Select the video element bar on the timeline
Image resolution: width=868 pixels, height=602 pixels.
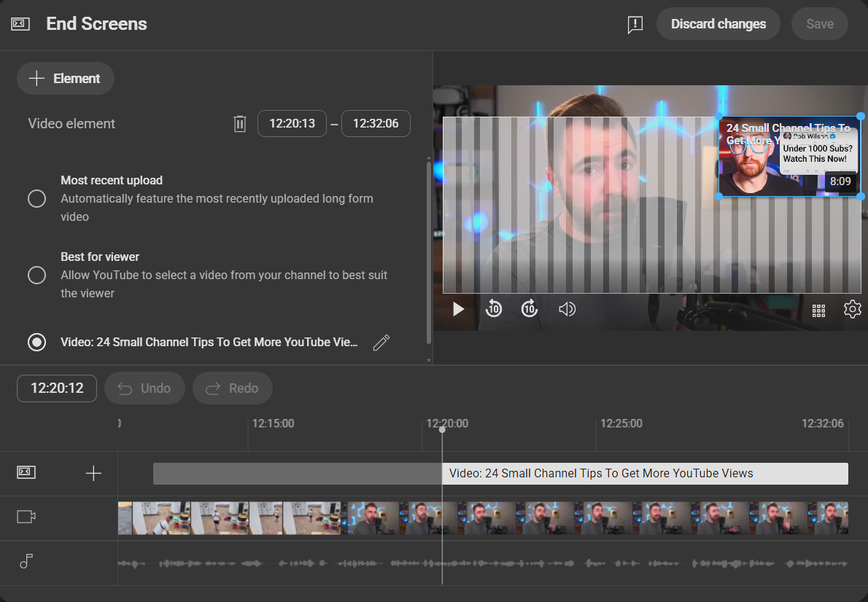tap(646, 473)
